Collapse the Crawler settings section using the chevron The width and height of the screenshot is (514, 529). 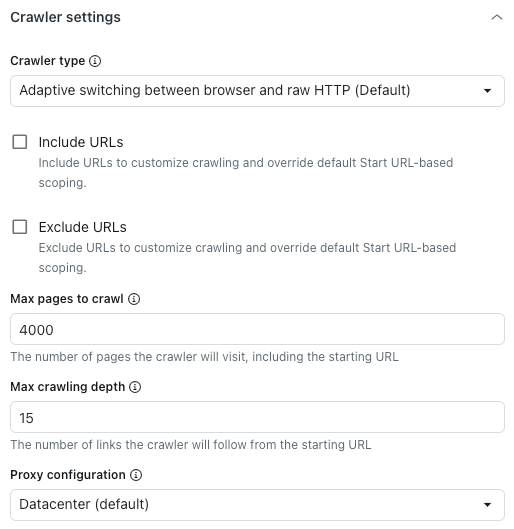pos(496,17)
